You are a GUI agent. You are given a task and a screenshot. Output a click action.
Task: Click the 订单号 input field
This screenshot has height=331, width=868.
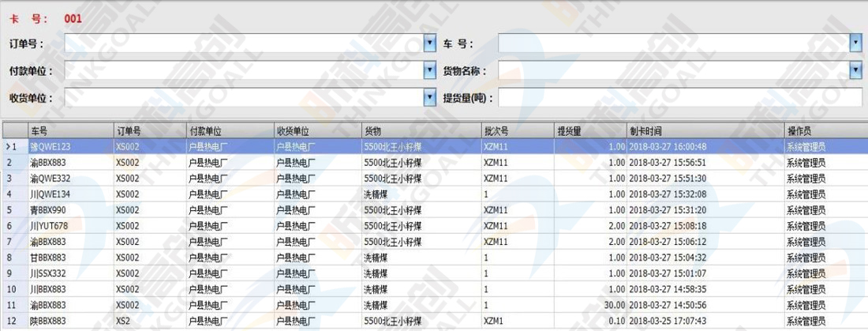click(x=244, y=43)
